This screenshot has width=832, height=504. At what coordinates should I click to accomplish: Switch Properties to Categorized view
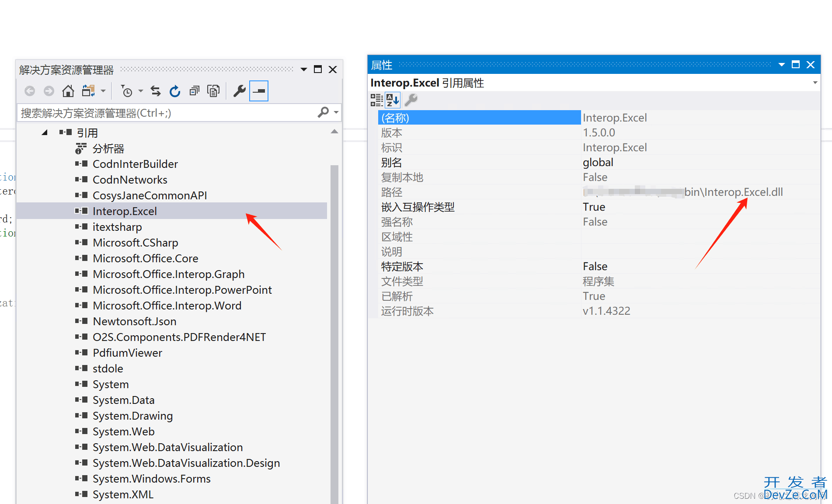[376, 100]
